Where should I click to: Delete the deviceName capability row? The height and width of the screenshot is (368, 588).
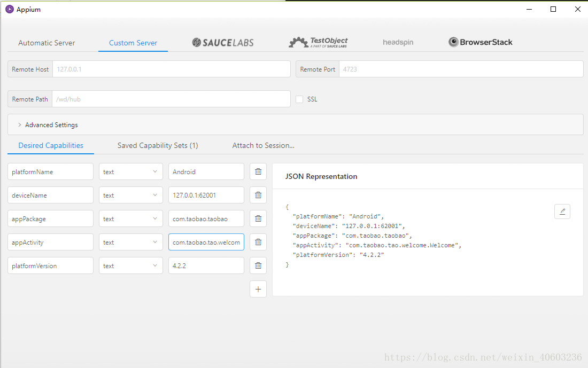click(258, 195)
